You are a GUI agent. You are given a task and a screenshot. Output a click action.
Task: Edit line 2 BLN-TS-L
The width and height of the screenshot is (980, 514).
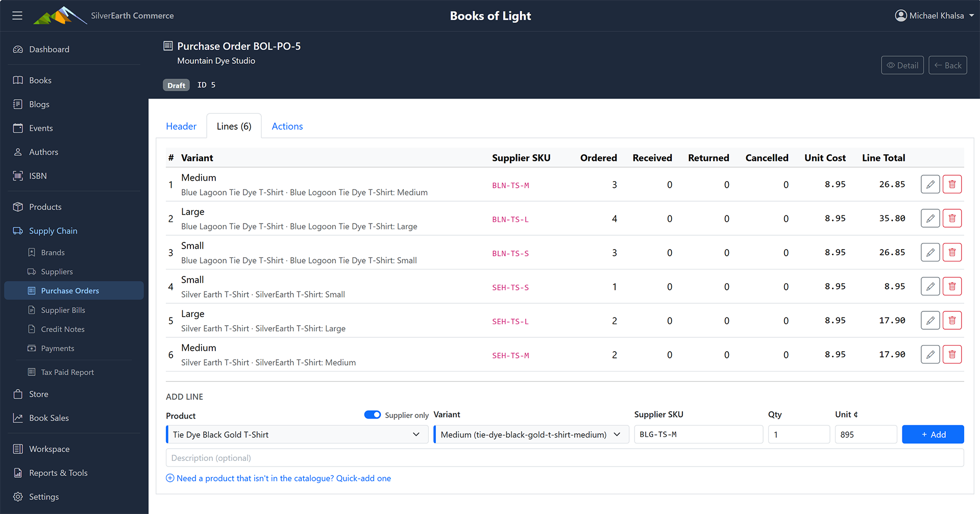pos(930,218)
